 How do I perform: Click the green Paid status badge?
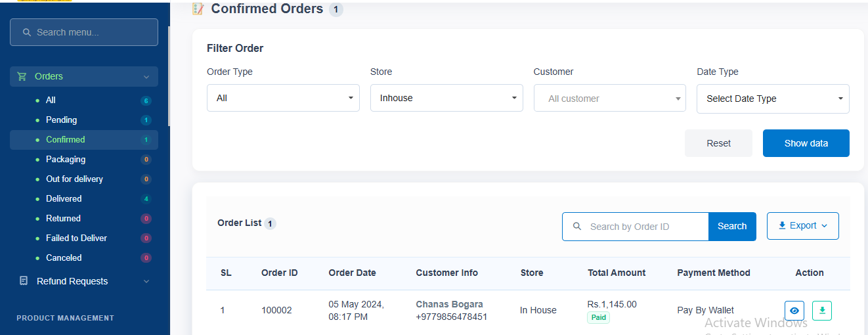[598, 318]
